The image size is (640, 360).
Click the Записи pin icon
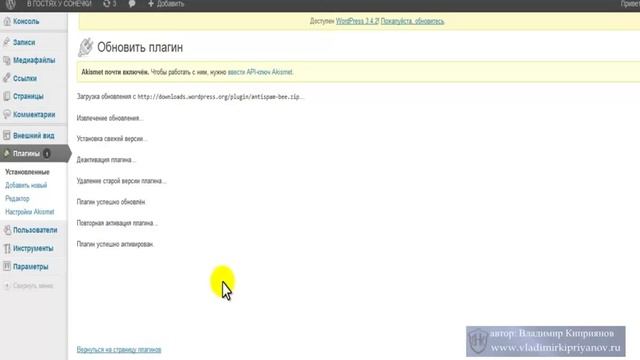coord(7,42)
